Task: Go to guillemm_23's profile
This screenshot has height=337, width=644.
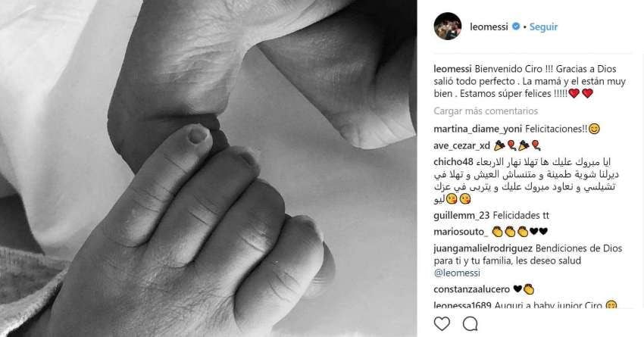Action: click(x=461, y=216)
